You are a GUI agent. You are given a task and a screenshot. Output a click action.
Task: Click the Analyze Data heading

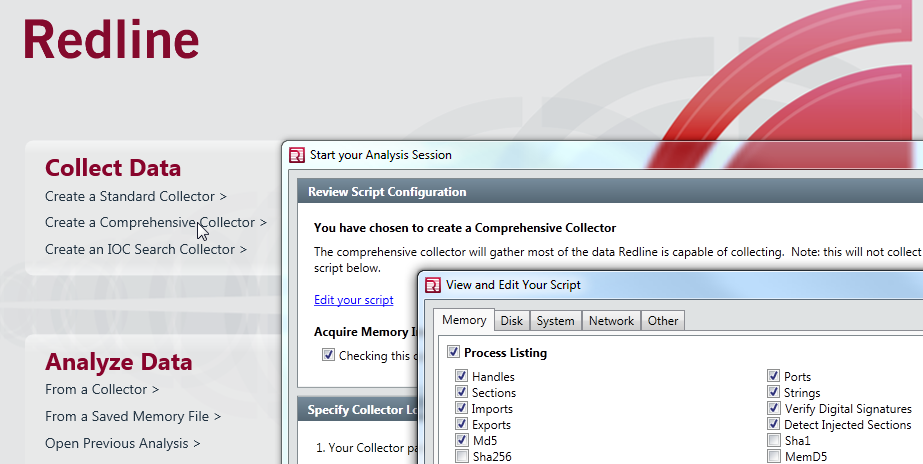click(119, 362)
